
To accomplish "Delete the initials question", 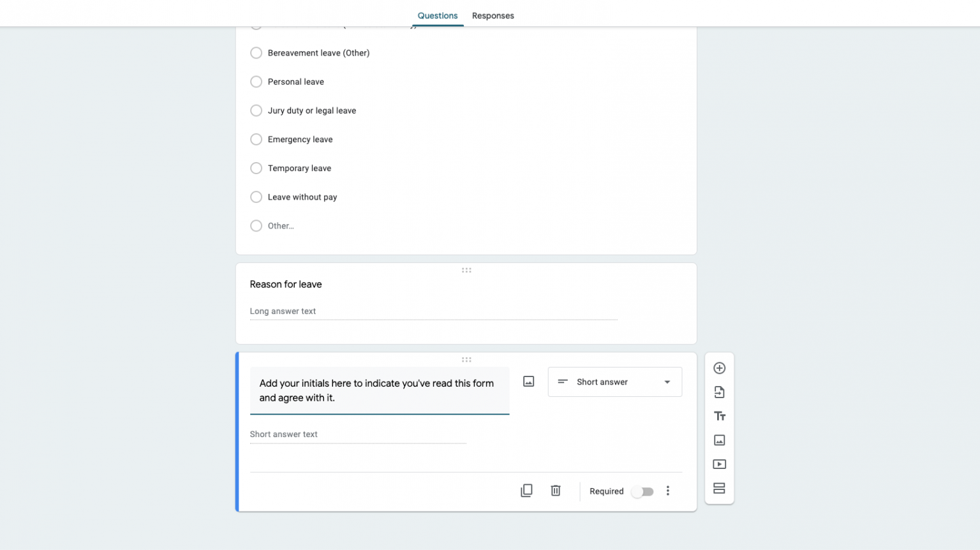I will coord(555,490).
